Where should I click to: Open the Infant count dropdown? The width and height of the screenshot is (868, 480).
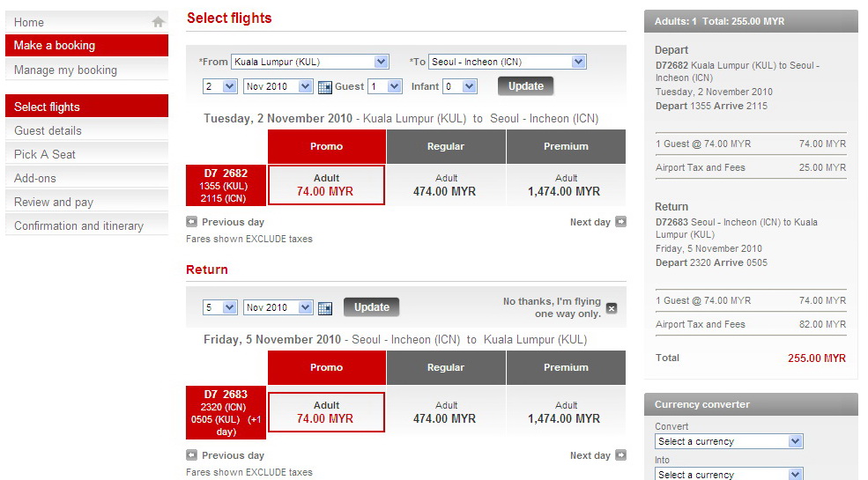469,86
